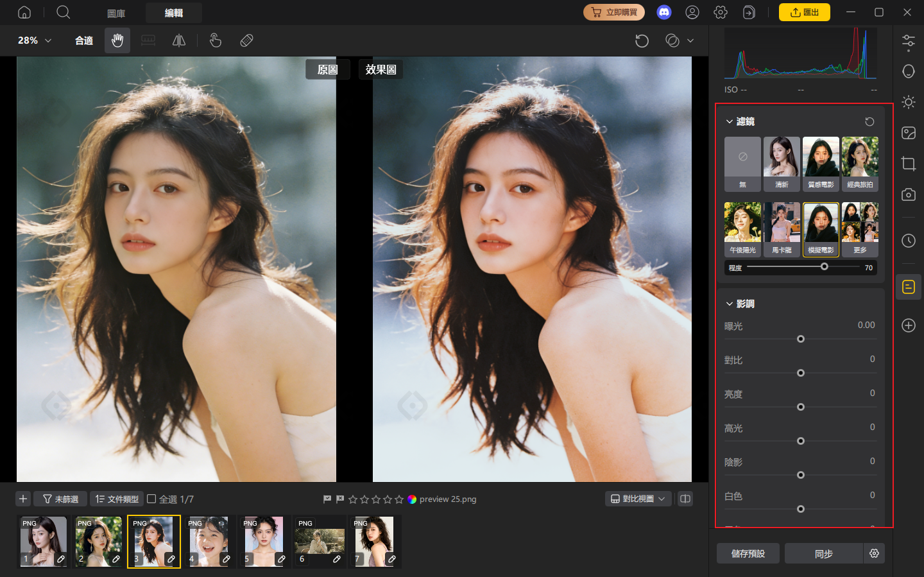This screenshot has height=577, width=924.
Task: Apply the 清新 filter preset
Action: pyautogui.click(x=782, y=164)
